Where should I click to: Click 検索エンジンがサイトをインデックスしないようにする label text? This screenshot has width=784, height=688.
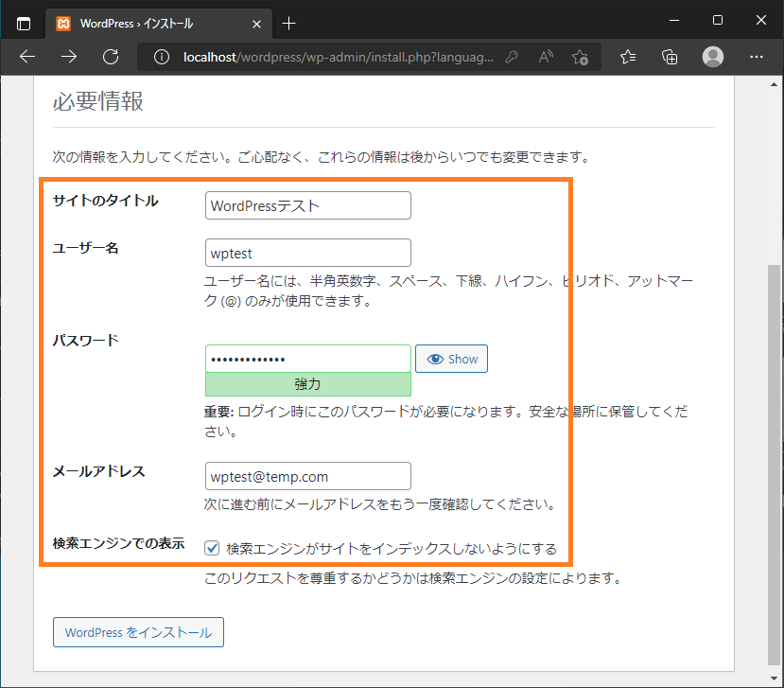pyautogui.click(x=392, y=549)
